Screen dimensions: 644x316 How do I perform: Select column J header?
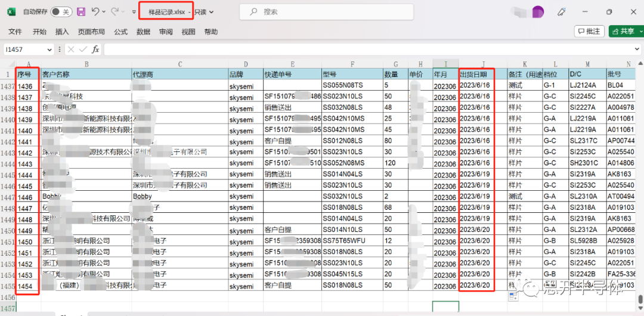482,64
